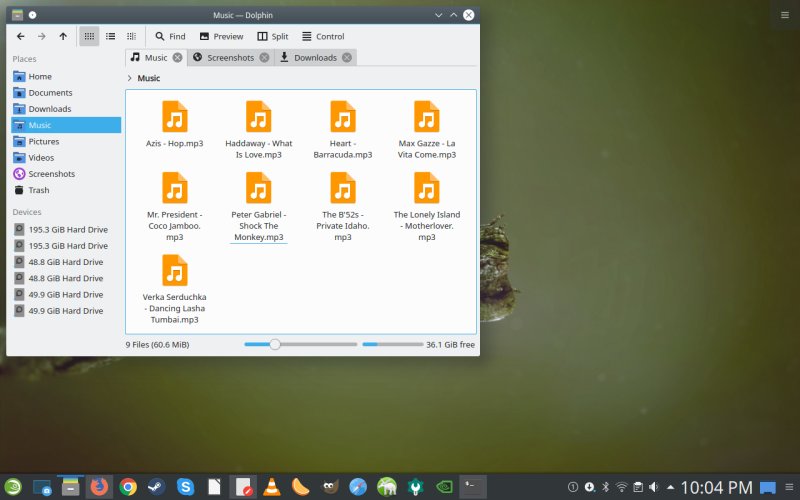Switch to Details view mode
The image size is (800, 500).
pos(131,36)
